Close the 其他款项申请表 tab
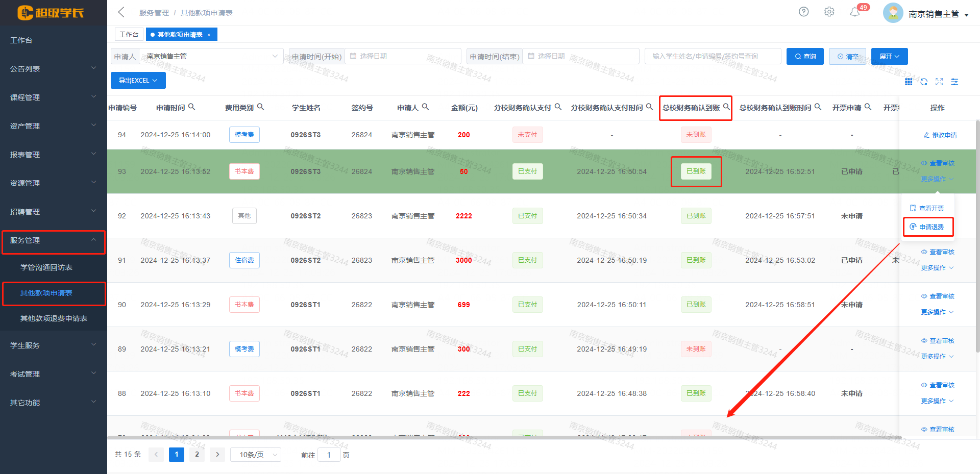This screenshot has width=980, height=474. [209, 35]
